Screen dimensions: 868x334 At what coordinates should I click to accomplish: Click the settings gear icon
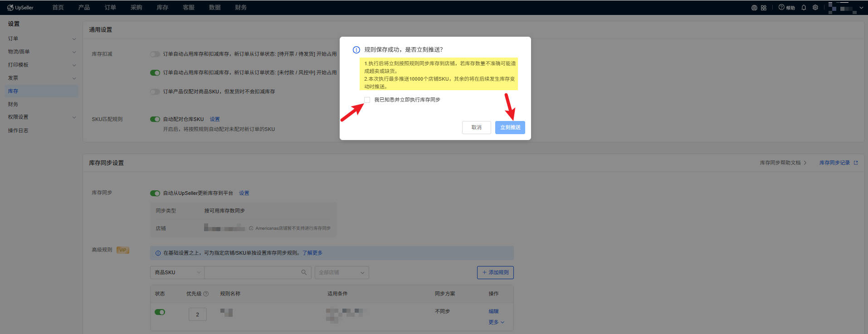[x=815, y=8]
